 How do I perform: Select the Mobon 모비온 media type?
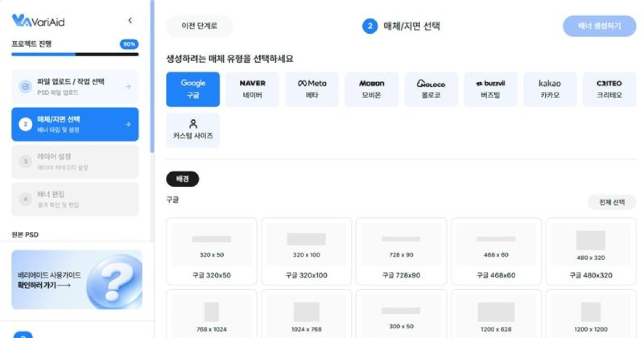[371, 89]
